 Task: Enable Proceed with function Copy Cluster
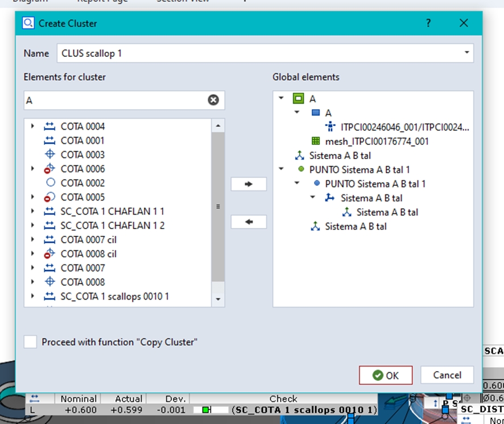[31, 342]
